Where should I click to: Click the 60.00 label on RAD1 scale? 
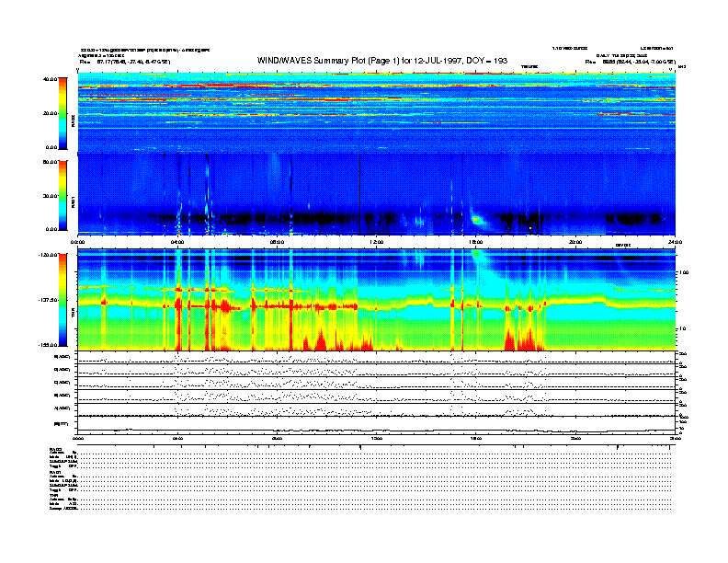[51, 162]
